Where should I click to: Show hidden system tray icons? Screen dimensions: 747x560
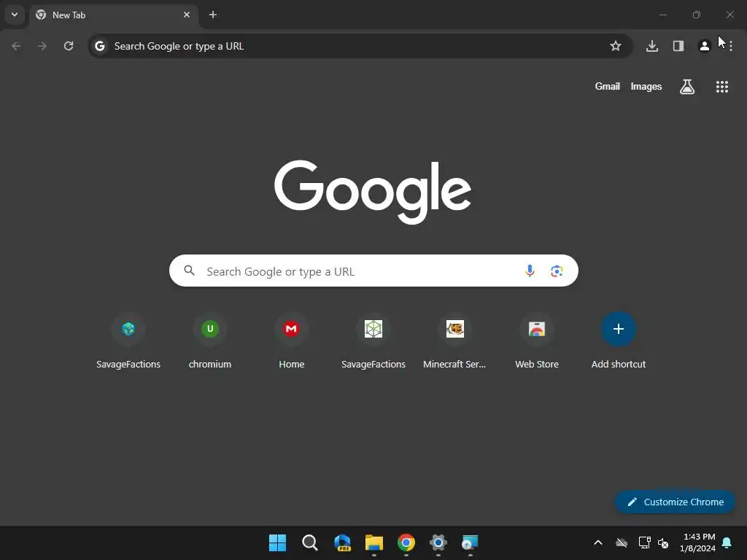(x=598, y=542)
